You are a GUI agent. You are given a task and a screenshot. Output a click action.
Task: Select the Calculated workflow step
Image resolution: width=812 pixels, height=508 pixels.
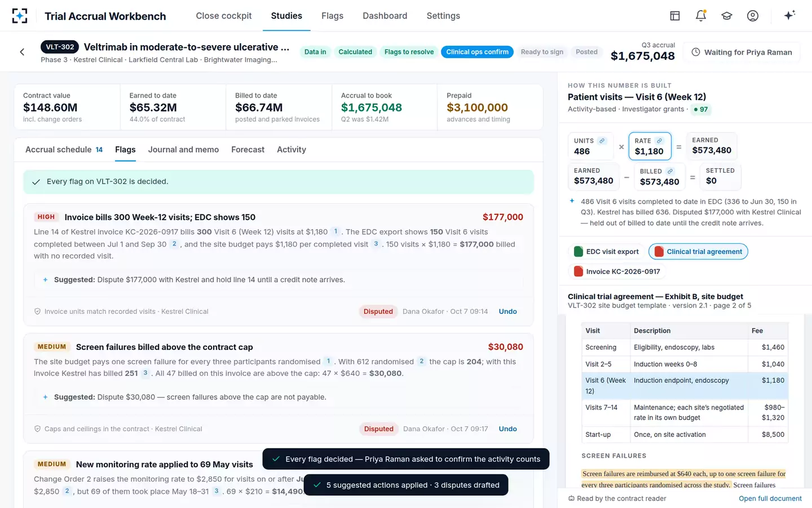pyautogui.click(x=355, y=52)
